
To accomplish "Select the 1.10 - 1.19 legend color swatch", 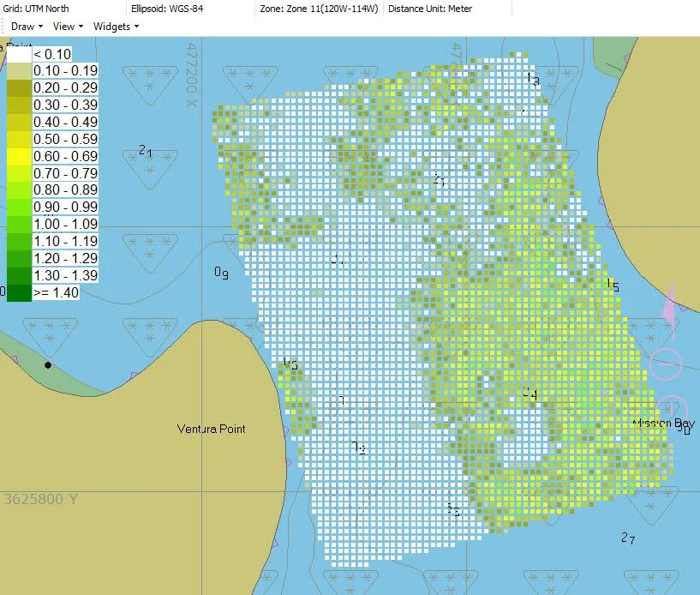I will coord(19,241).
